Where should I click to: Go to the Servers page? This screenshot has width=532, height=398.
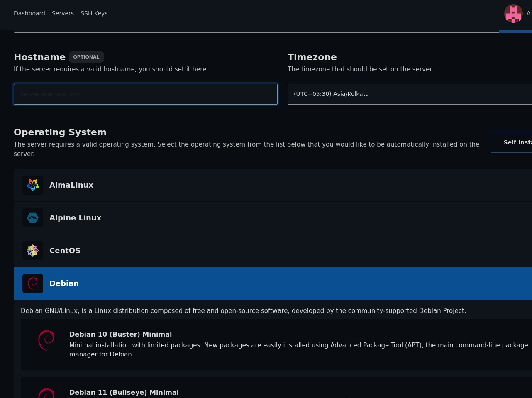63,13
